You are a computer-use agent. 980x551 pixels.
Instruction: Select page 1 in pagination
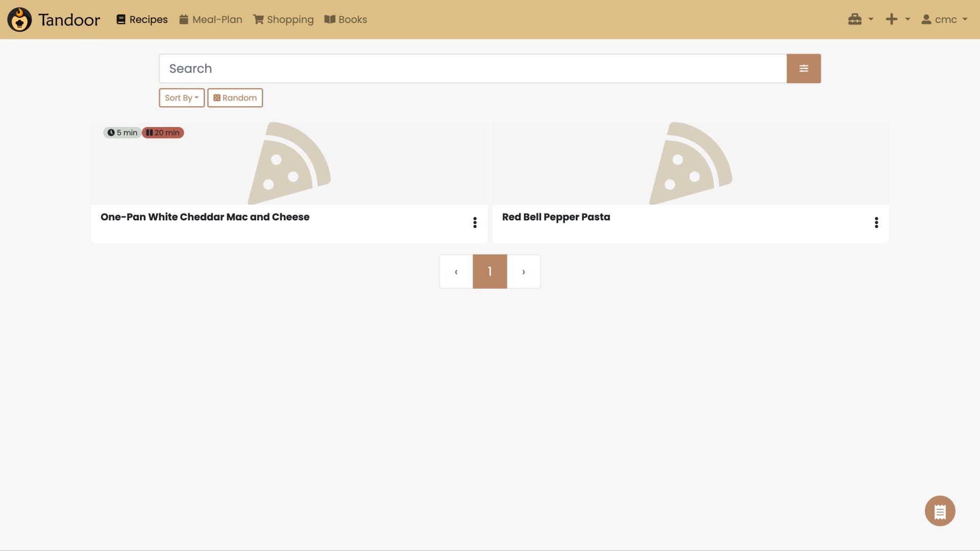tap(489, 271)
